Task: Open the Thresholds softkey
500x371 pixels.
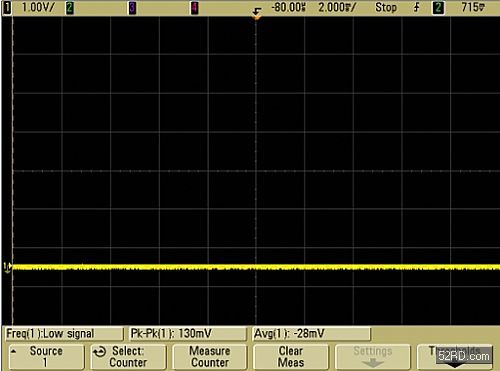Action: [x=455, y=357]
